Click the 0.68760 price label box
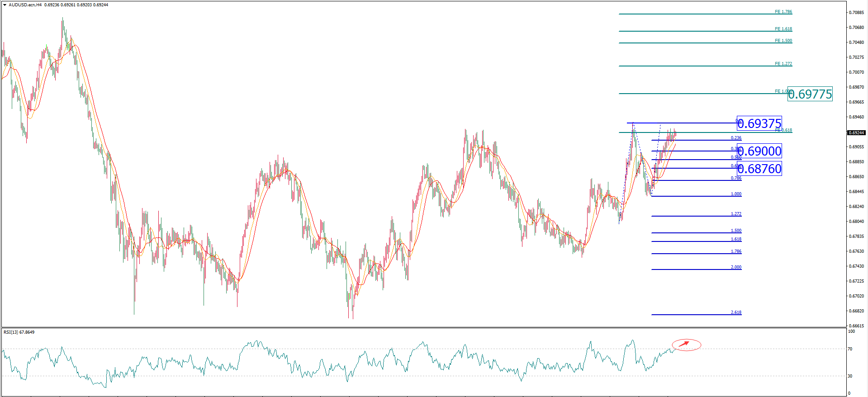This screenshot has width=868, height=397. pyautogui.click(x=759, y=169)
